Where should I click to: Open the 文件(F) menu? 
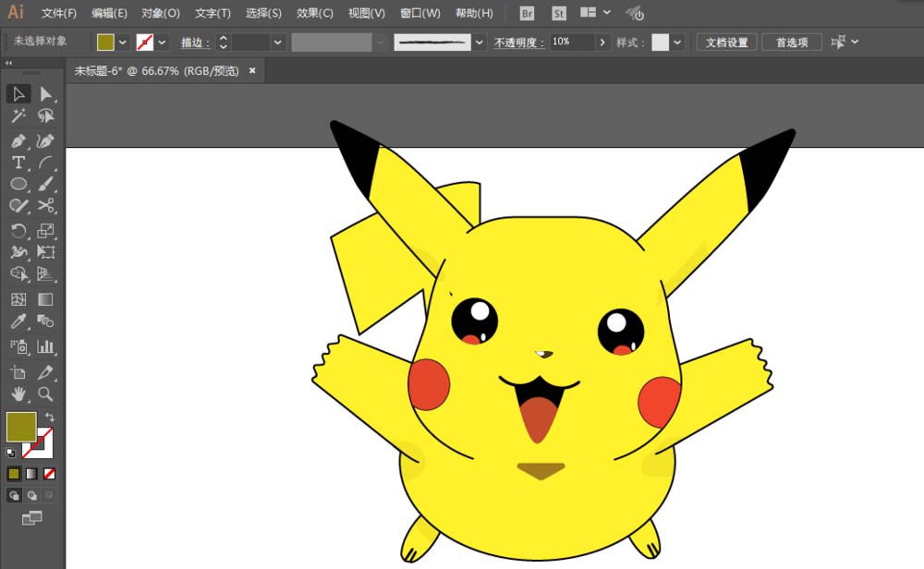tap(59, 14)
